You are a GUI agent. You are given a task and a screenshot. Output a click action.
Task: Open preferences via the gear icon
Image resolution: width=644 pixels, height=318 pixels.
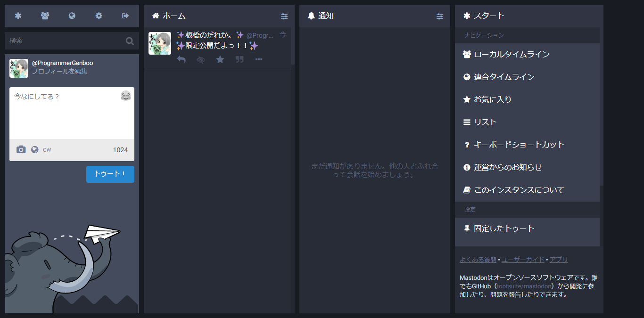(x=99, y=16)
